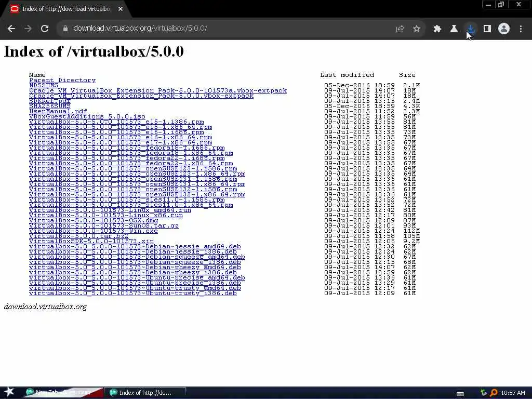Download the fedora18-1.x86_64.rpm package
The image size is (532, 399).
131,153
